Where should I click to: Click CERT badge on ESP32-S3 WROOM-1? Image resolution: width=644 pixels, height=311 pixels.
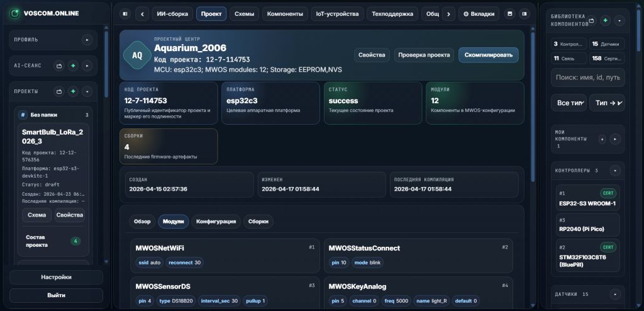(x=608, y=193)
